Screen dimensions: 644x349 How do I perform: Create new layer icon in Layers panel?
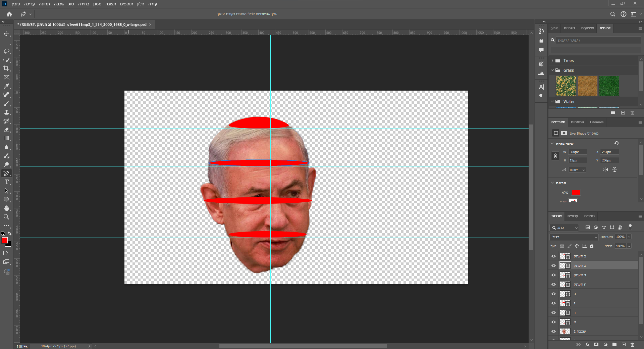[x=624, y=345]
